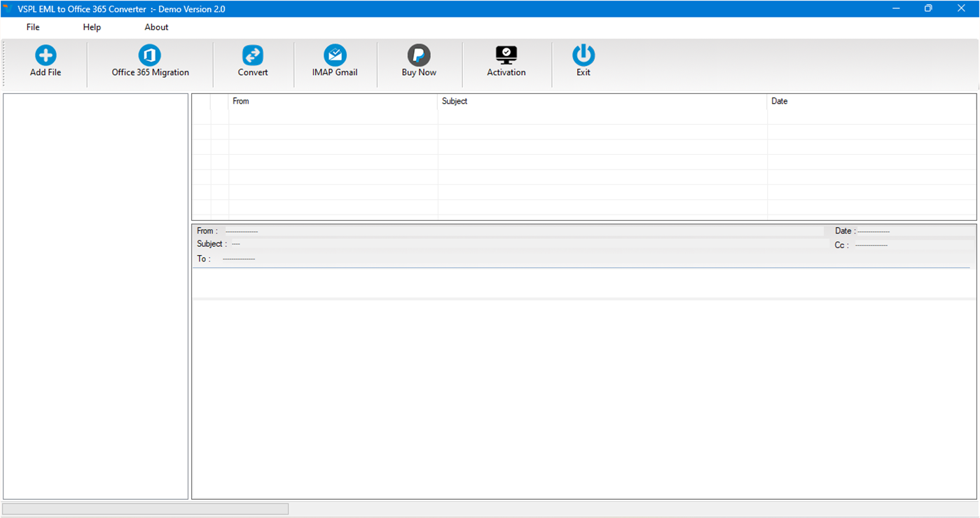Open the Help menu

coord(91,27)
